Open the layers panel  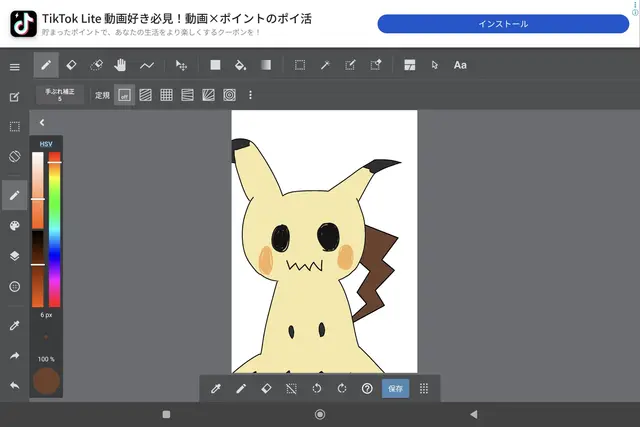point(15,256)
